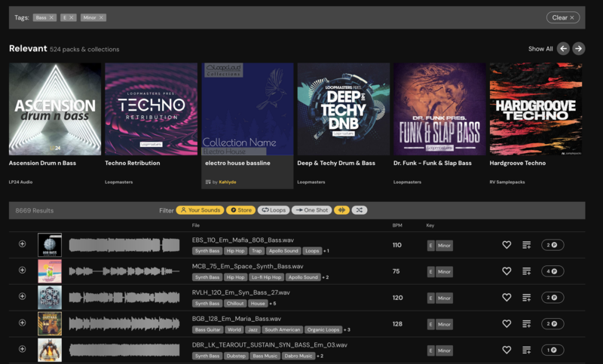The height and width of the screenshot is (364, 603).
Task: Go to next packs with right arrow
Action: [x=578, y=49]
